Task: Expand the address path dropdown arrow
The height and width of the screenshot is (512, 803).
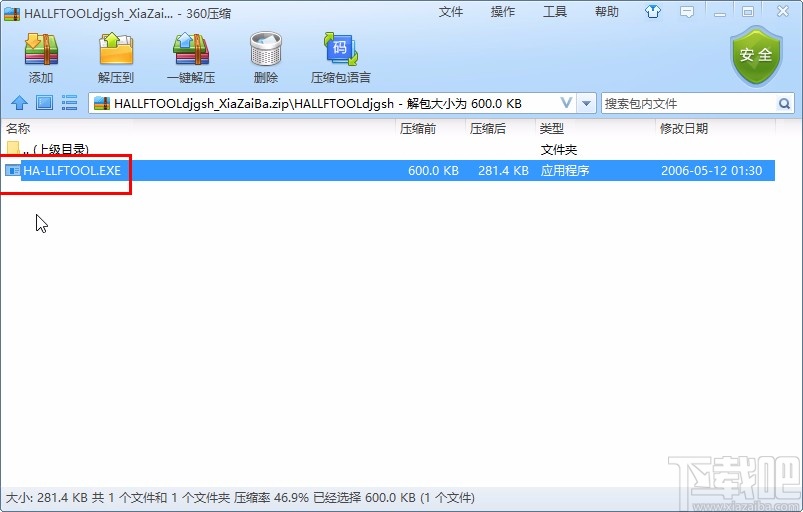Action: (x=586, y=104)
